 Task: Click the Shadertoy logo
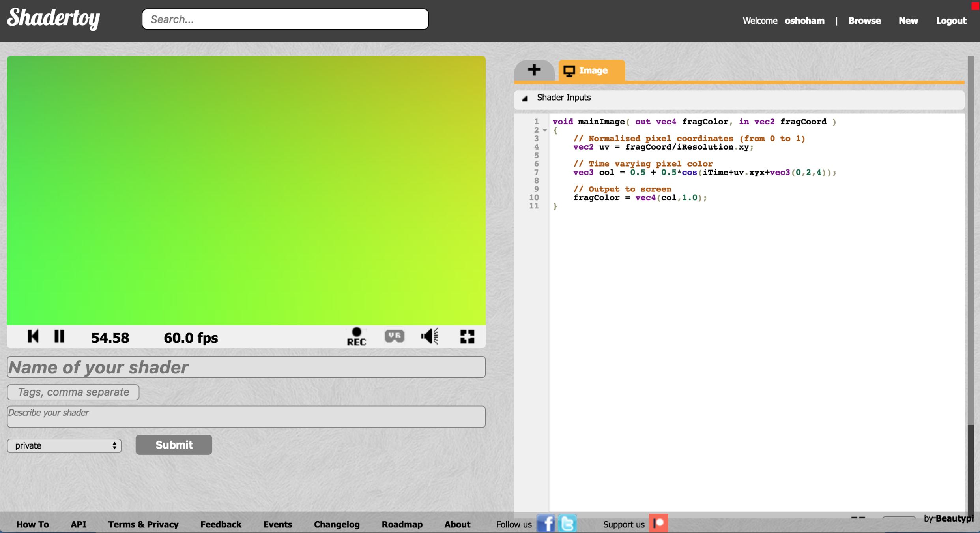54,19
